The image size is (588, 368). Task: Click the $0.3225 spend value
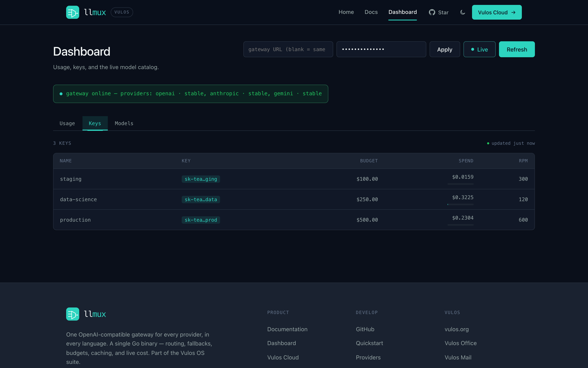[463, 197]
